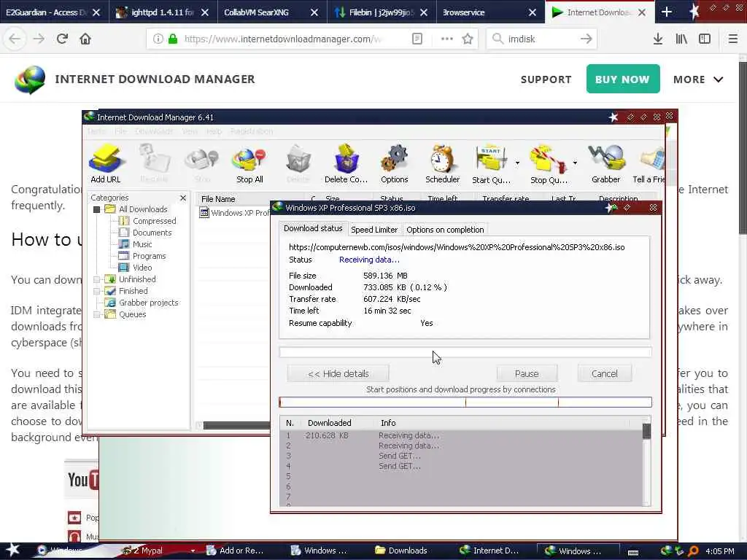Open the Scheduler clock icon

coord(442,164)
